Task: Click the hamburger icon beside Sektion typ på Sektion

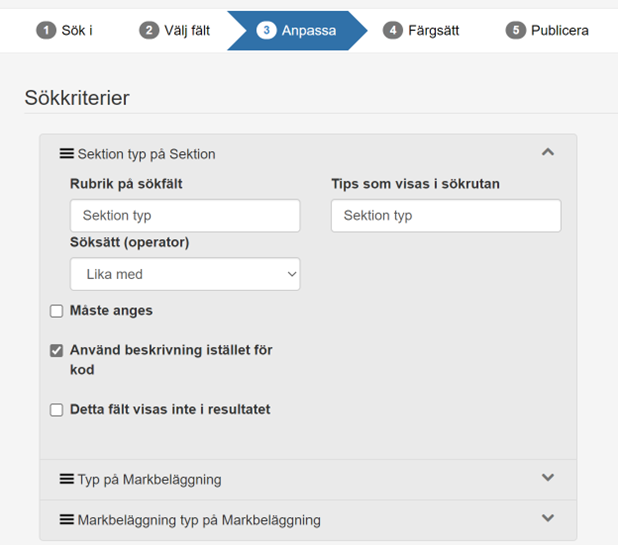Action: (x=67, y=154)
